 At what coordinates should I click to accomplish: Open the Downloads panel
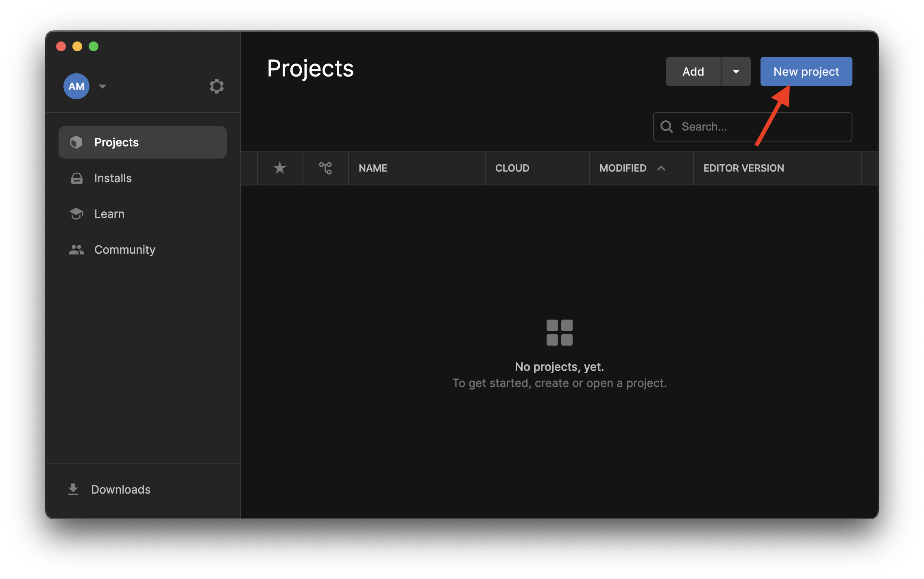coord(120,489)
